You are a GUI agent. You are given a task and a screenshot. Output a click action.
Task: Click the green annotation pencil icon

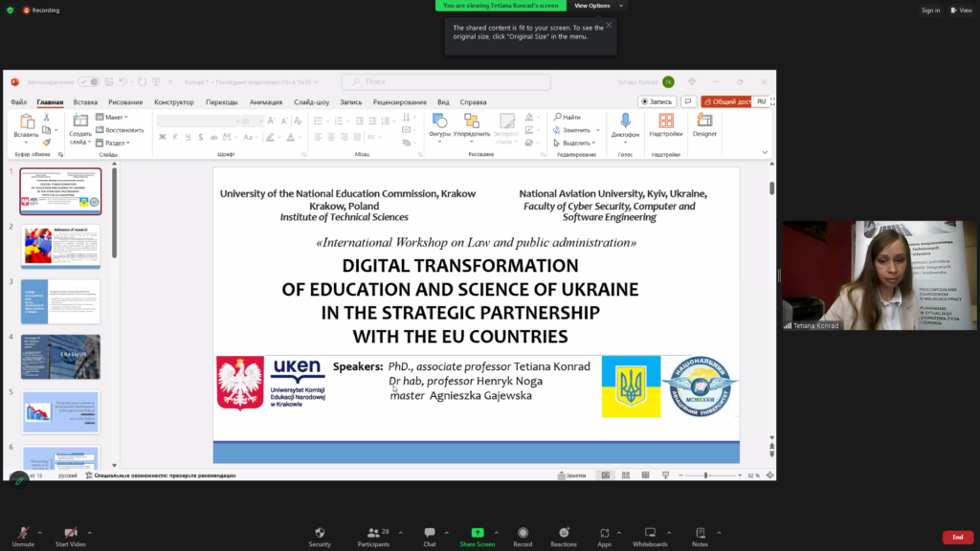[19, 480]
